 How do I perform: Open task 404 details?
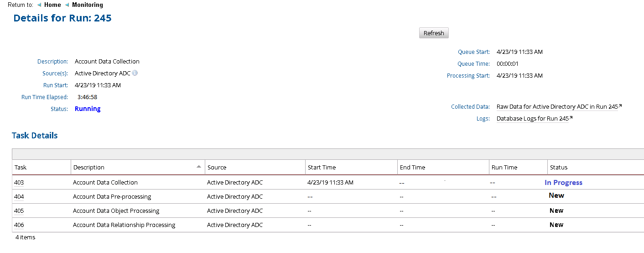tap(19, 197)
